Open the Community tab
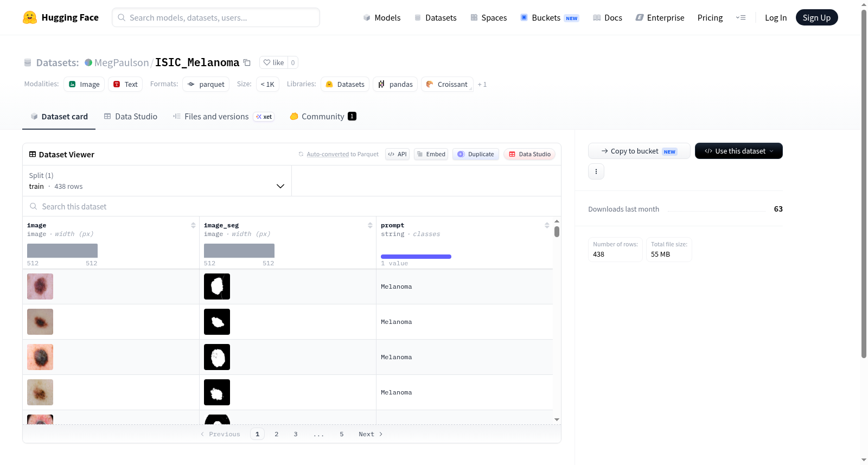 (x=323, y=116)
